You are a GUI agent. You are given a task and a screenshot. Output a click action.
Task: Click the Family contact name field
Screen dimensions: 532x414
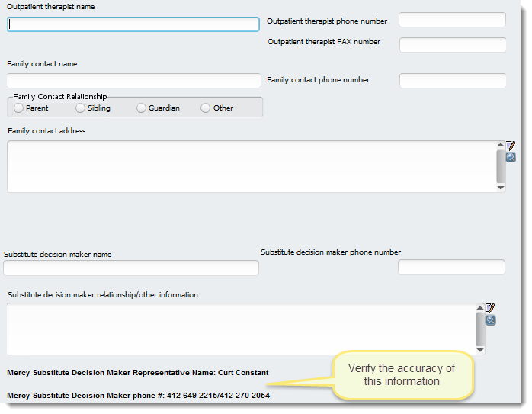(133, 81)
